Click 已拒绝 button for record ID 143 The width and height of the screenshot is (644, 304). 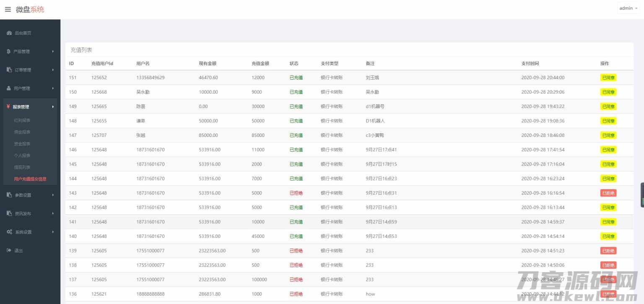coord(608,193)
